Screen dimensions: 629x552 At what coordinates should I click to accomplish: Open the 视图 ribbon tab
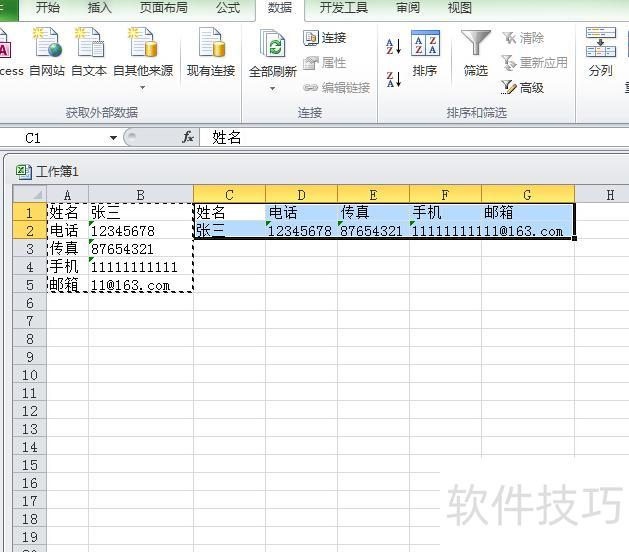pyautogui.click(x=460, y=8)
